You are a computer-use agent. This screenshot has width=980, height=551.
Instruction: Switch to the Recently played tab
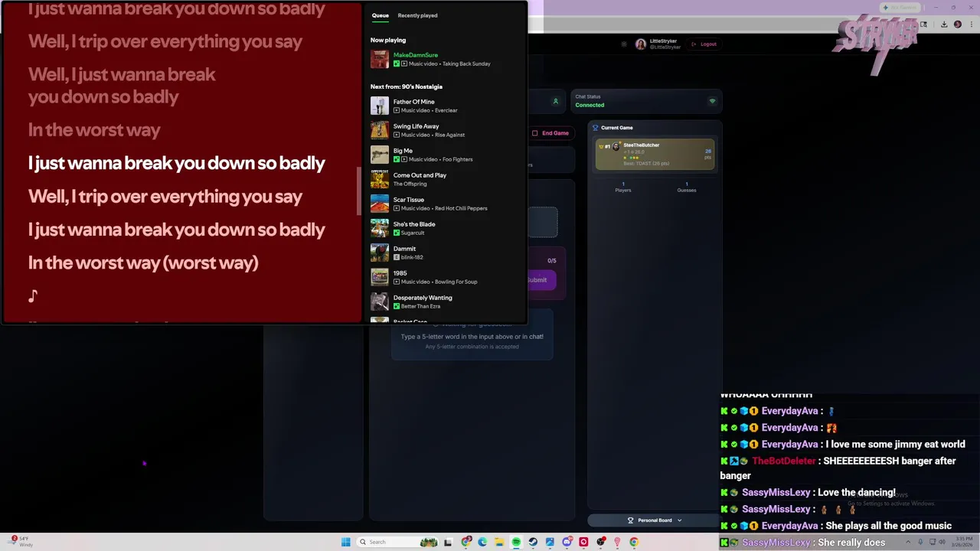click(x=417, y=15)
